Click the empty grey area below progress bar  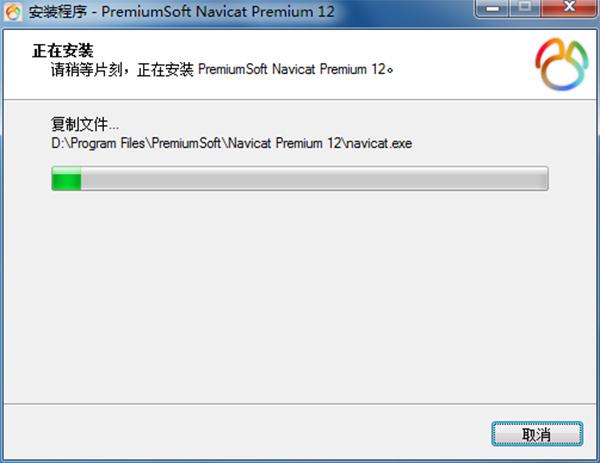click(x=300, y=295)
